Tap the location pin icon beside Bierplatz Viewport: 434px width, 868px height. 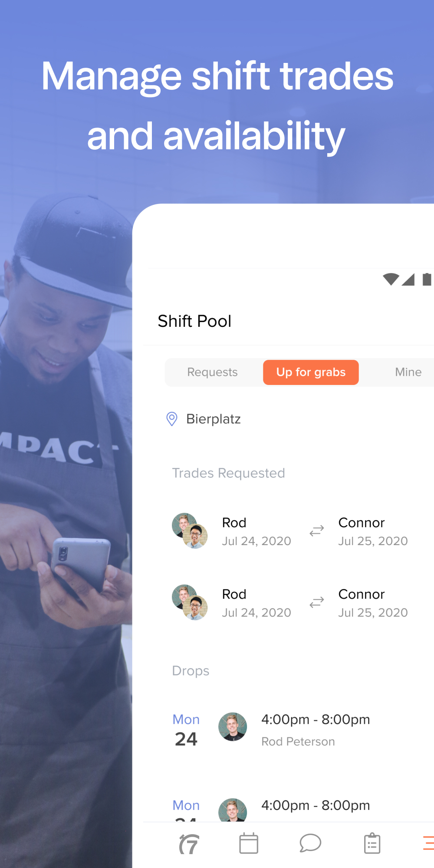coord(172,419)
